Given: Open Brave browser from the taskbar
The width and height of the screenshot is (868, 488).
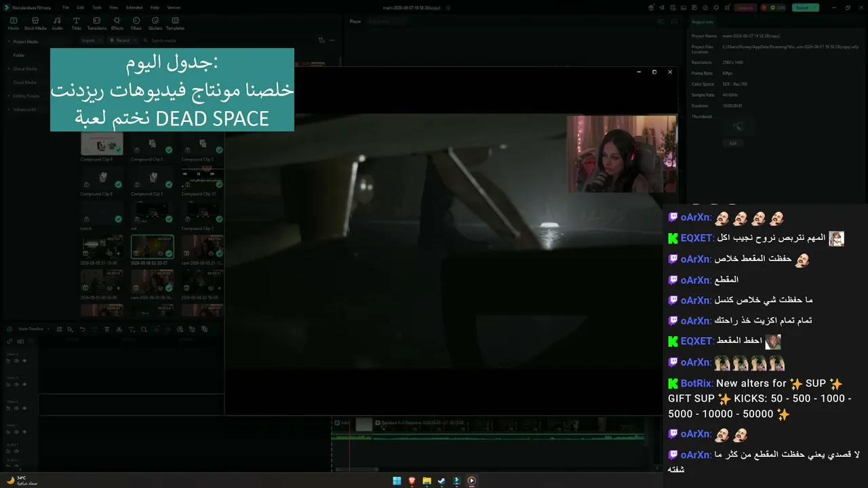Looking at the screenshot, I should [412, 481].
